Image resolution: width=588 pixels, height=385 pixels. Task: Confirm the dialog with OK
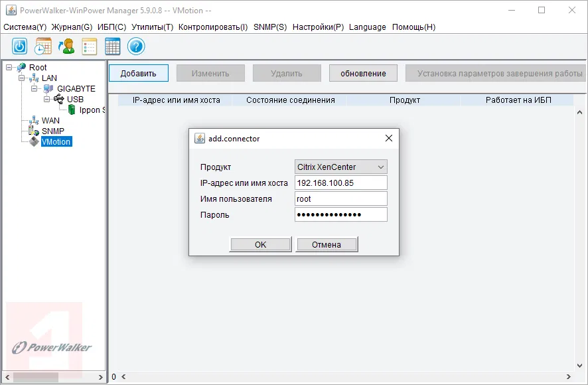pos(260,245)
